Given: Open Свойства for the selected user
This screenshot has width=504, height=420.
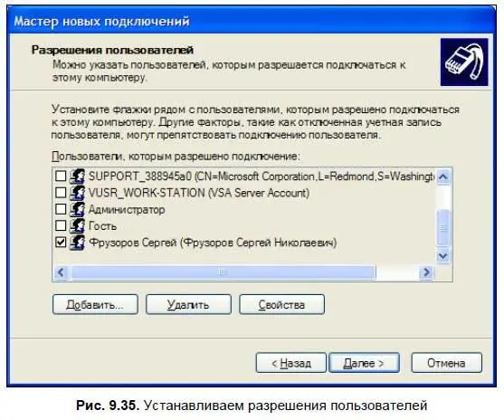Looking at the screenshot, I should point(282,304).
